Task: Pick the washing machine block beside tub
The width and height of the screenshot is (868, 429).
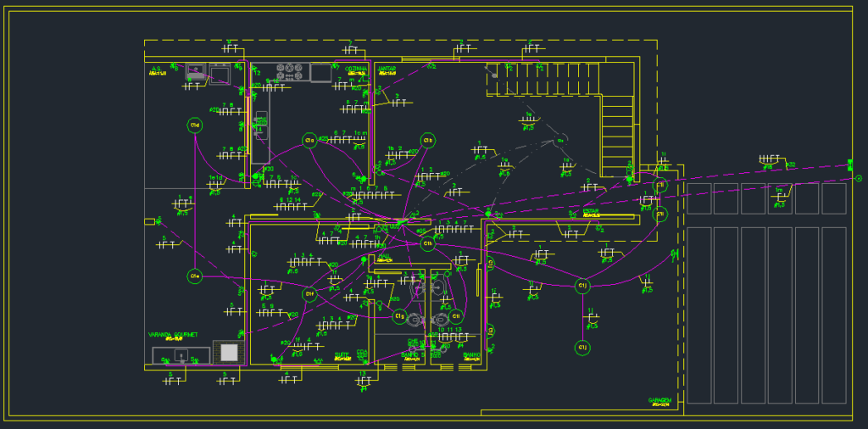Action: click(x=220, y=73)
